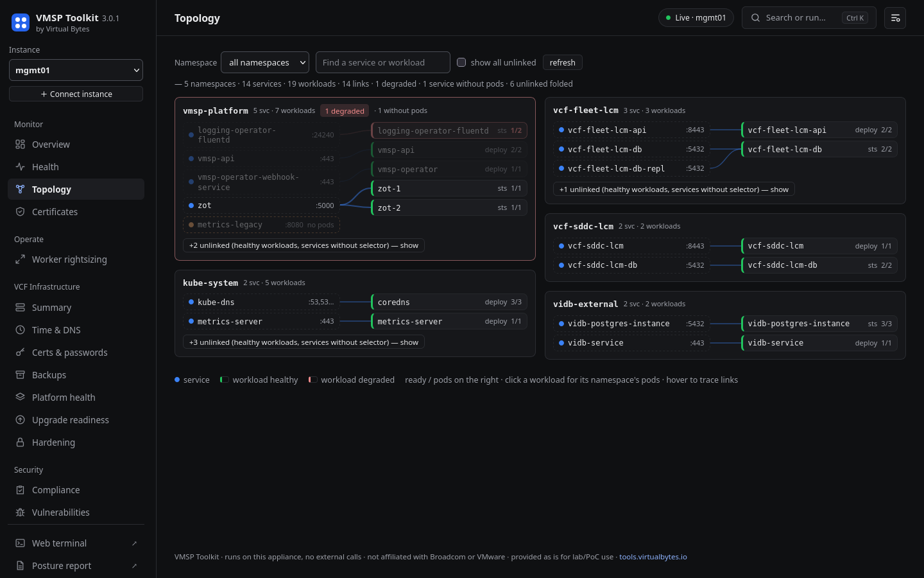Viewport: 924px width, 578px height.
Task: Click the Vulnerabilities bug icon
Action: coord(20,512)
